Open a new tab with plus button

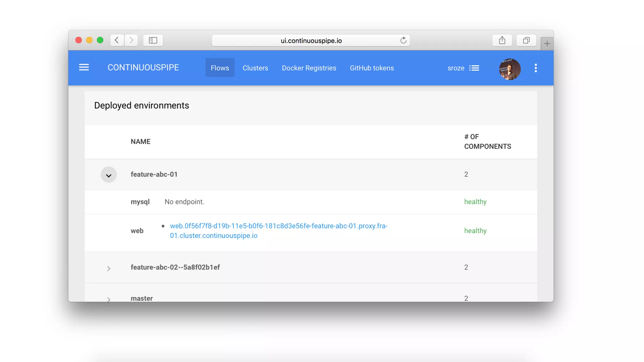(547, 44)
